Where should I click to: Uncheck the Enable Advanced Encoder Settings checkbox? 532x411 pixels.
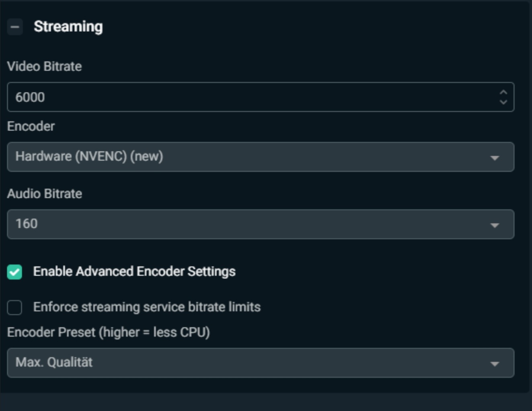pos(14,272)
